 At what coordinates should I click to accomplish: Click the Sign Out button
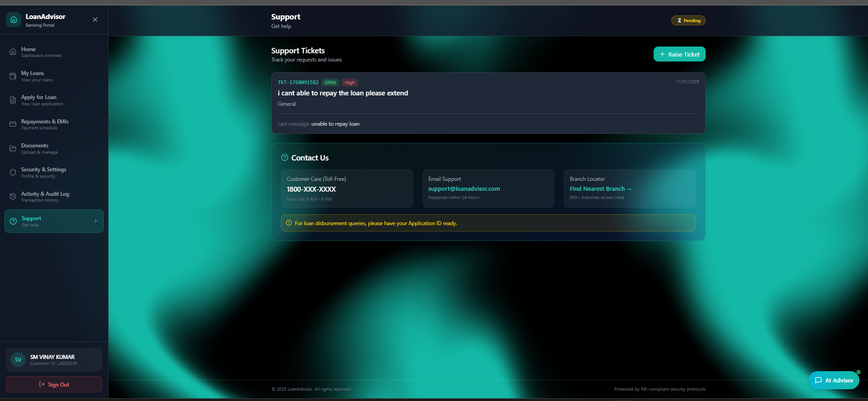(54, 384)
